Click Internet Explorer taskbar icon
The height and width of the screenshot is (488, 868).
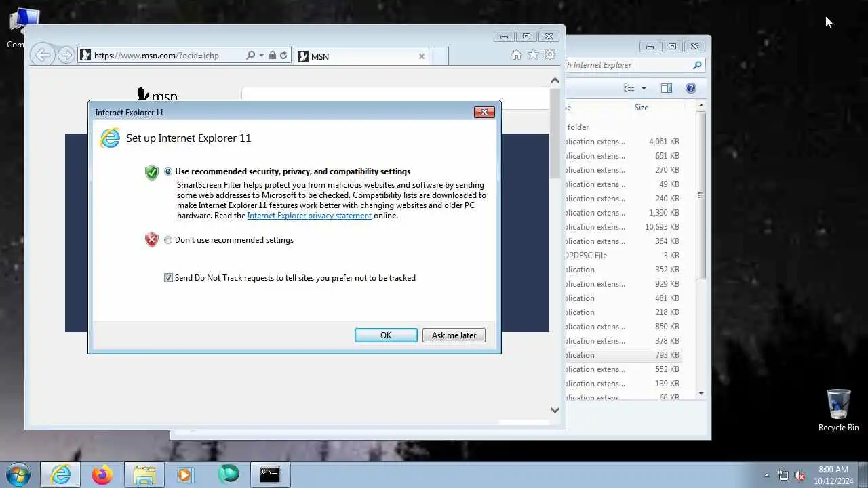pos(60,474)
